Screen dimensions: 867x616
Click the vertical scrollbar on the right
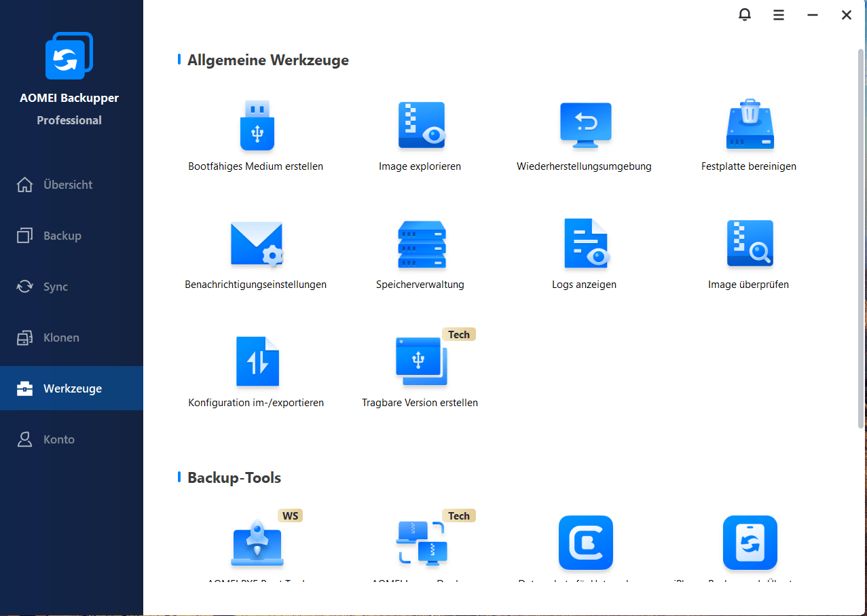coord(861,238)
